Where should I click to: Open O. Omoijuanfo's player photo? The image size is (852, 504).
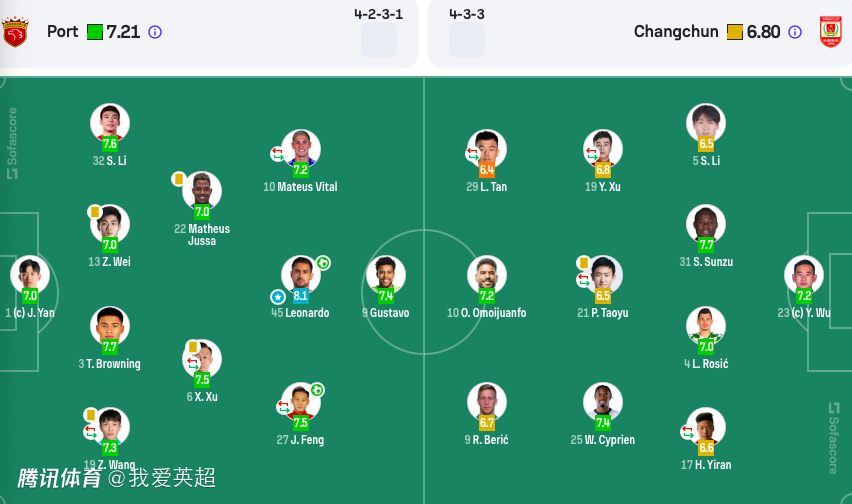point(487,273)
